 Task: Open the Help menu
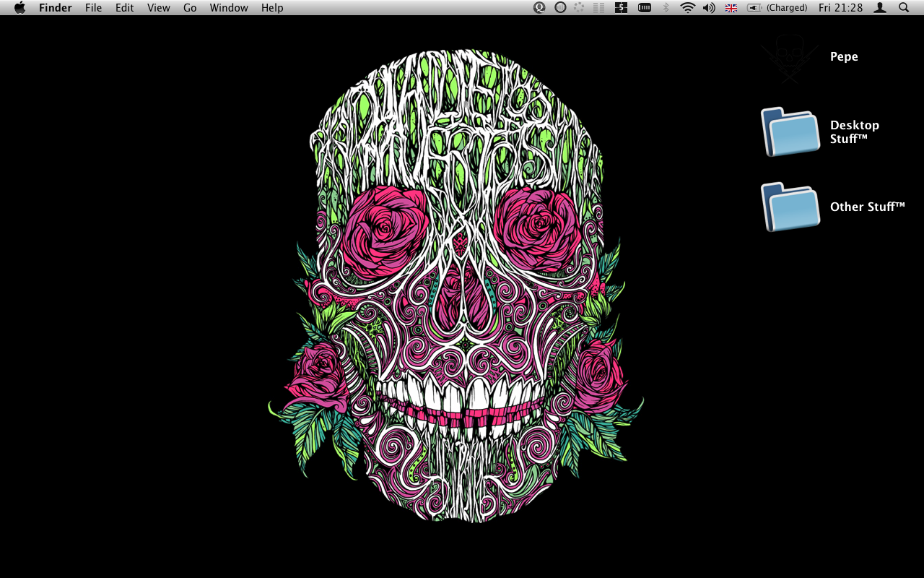pyautogui.click(x=272, y=8)
